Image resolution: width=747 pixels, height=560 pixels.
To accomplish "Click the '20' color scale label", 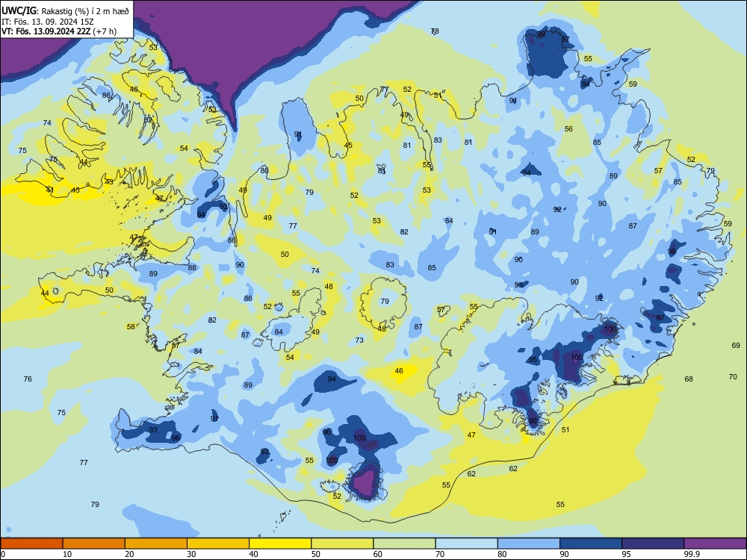I will point(129,554).
